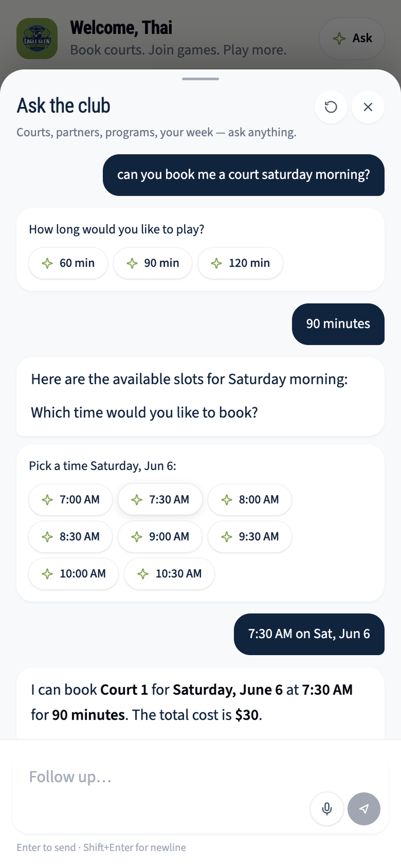
Task: Reset the conversation with the refresh icon
Action: pos(331,107)
